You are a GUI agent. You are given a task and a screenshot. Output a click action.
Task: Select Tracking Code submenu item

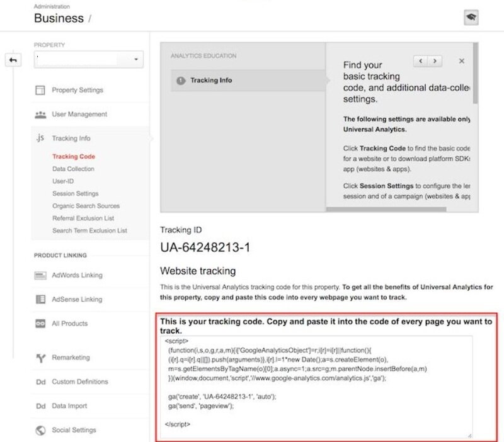[x=74, y=156]
